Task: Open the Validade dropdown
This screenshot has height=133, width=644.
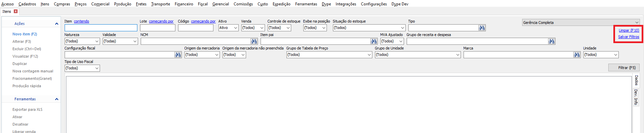Action: pyautogui.click(x=120, y=41)
